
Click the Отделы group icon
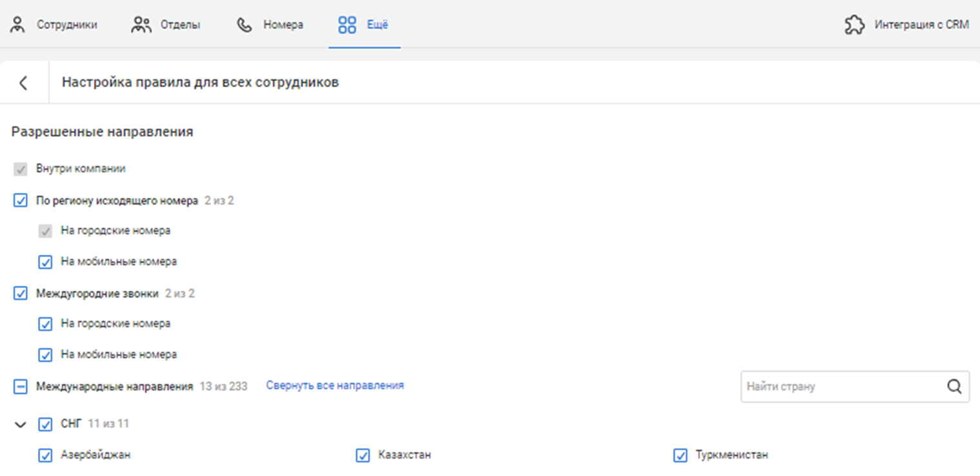click(141, 25)
